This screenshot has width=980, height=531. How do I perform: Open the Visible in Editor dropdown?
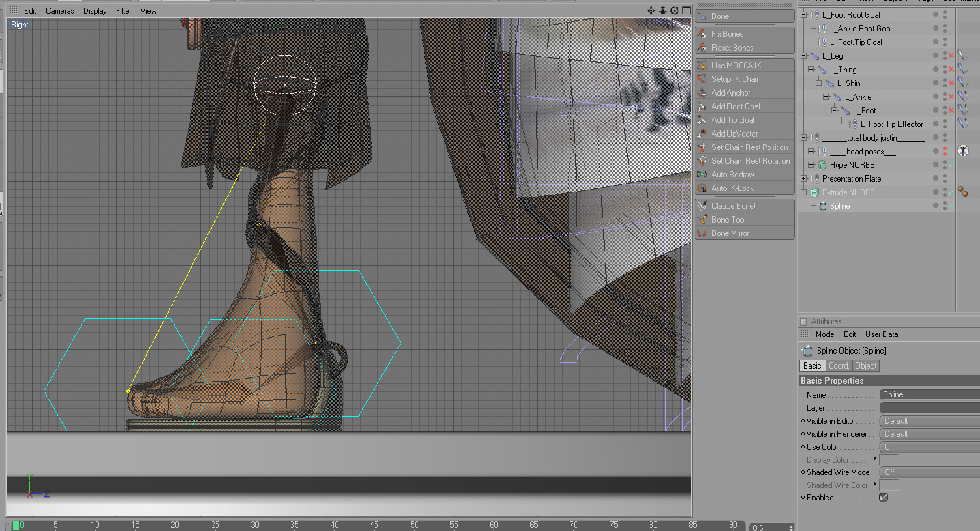[929, 421]
